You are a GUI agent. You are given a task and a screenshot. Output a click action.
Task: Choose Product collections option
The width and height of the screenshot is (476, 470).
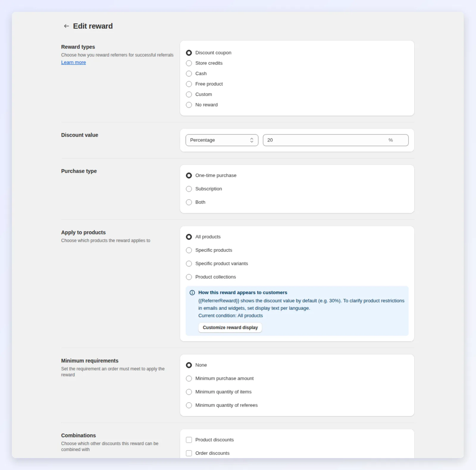[x=189, y=277]
